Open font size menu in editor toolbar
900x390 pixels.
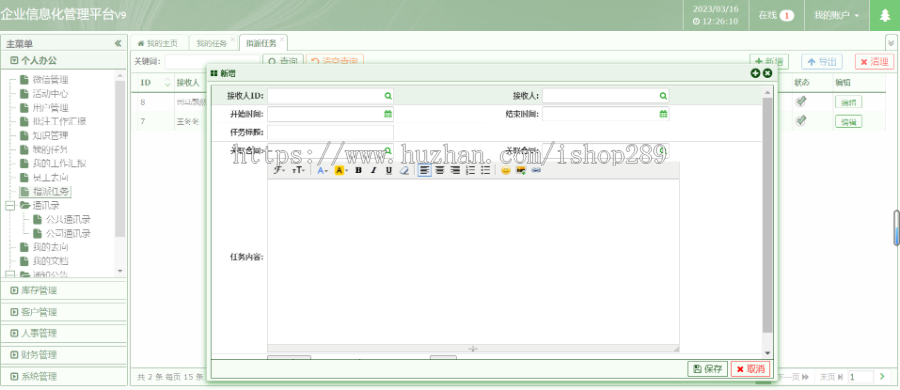point(298,170)
